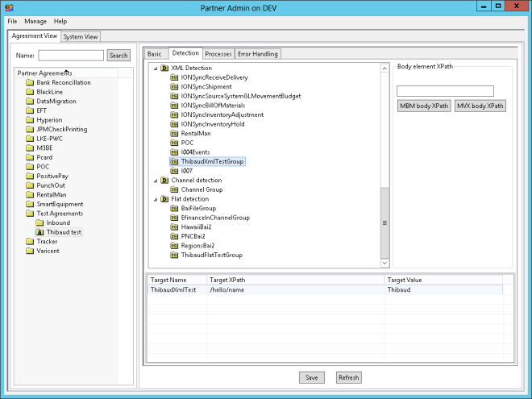Click the Hyperion folder icon
The width and height of the screenshot is (532, 399).
click(30, 120)
